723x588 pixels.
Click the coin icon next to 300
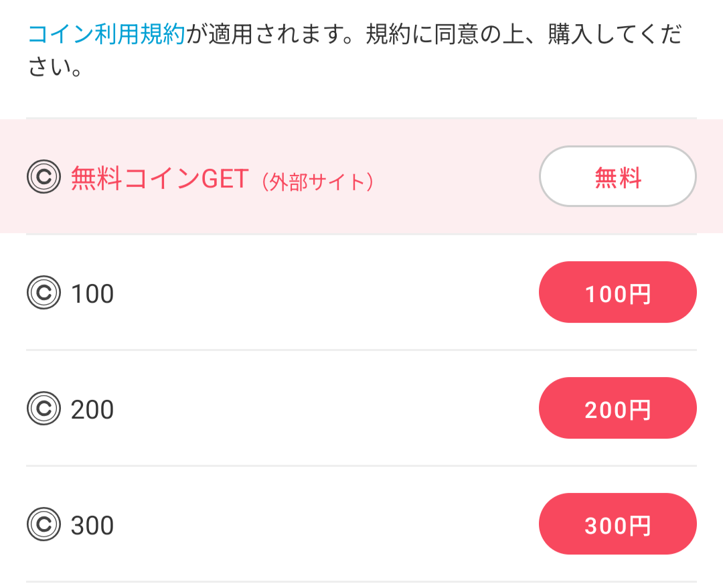[x=44, y=524]
